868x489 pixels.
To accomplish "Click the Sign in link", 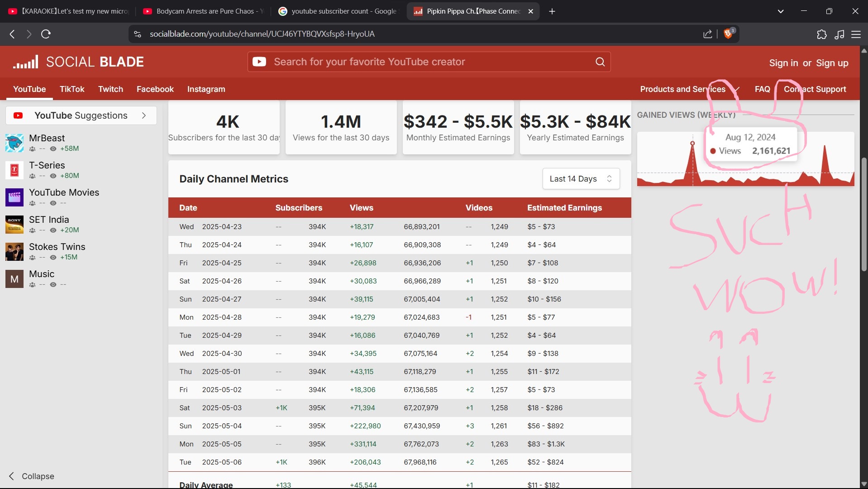I will tap(783, 63).
